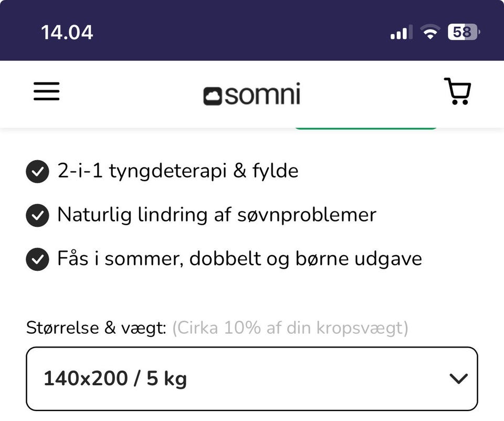Screen dimensions: 504x421
Task: Tap the Størrelse & vægt label
Action: (97, 328)
